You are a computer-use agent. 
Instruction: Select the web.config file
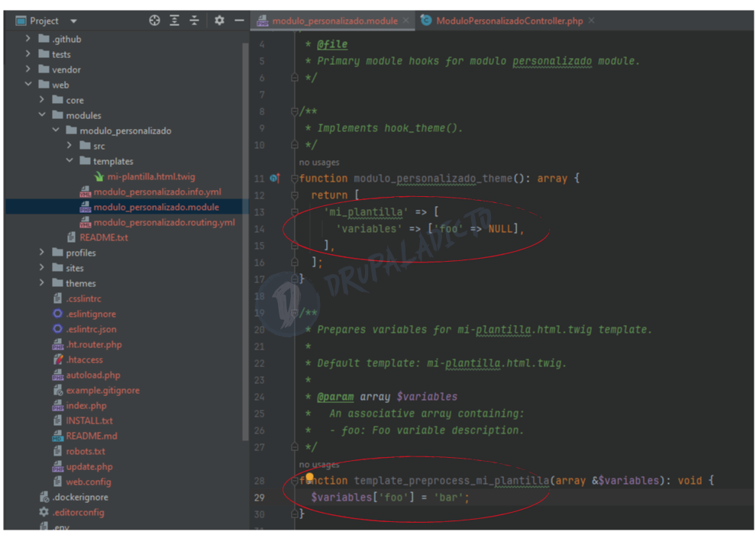[89, 482]
